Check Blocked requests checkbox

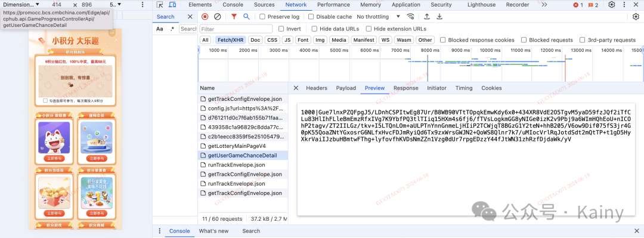click(524, 40)
